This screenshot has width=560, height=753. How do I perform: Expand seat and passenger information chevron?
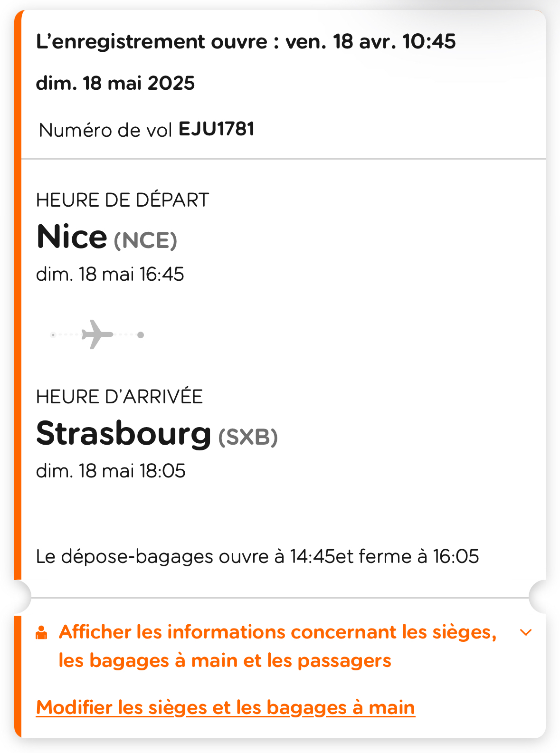tap(526, 632)
